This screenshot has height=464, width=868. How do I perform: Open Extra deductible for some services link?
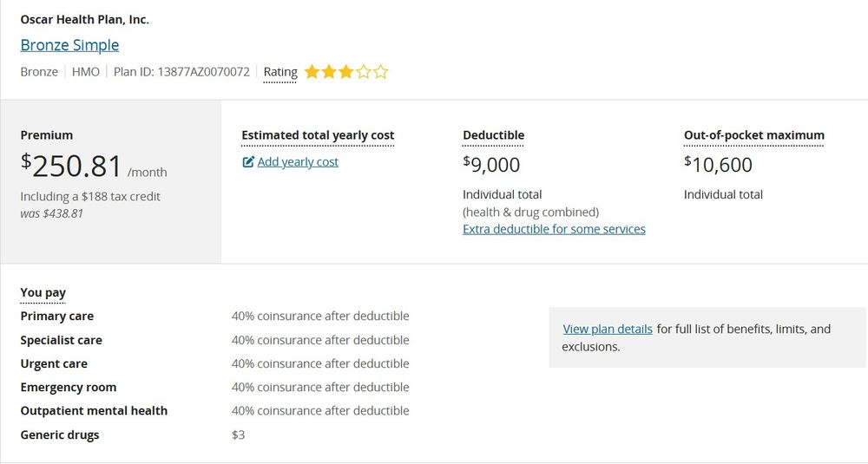(554, 229)
